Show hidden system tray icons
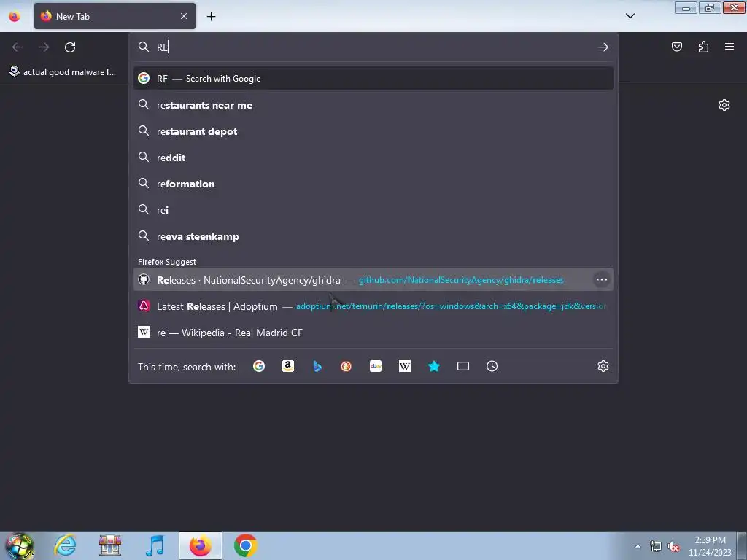Image resolution: width=747 pixels, height=560 pixels. tap(638, 546)
